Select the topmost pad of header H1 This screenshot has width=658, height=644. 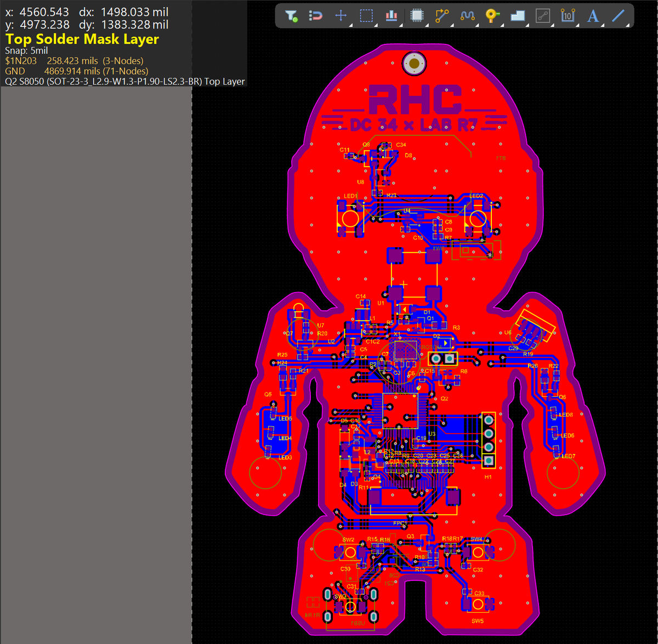[489, 419]
